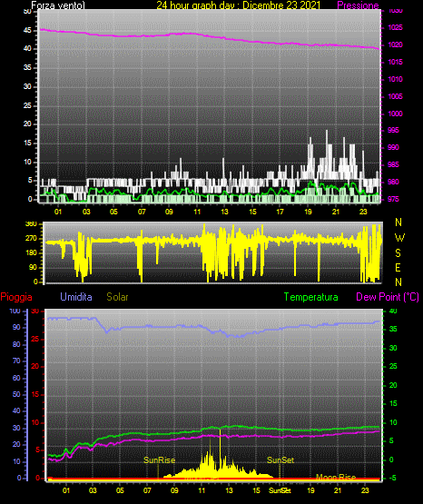
Task: Click the solar radiation peak near noon
Action: coord(220,431)
